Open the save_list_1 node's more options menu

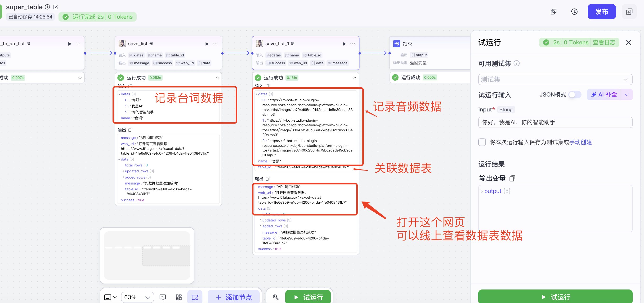[x=353, y=44]
